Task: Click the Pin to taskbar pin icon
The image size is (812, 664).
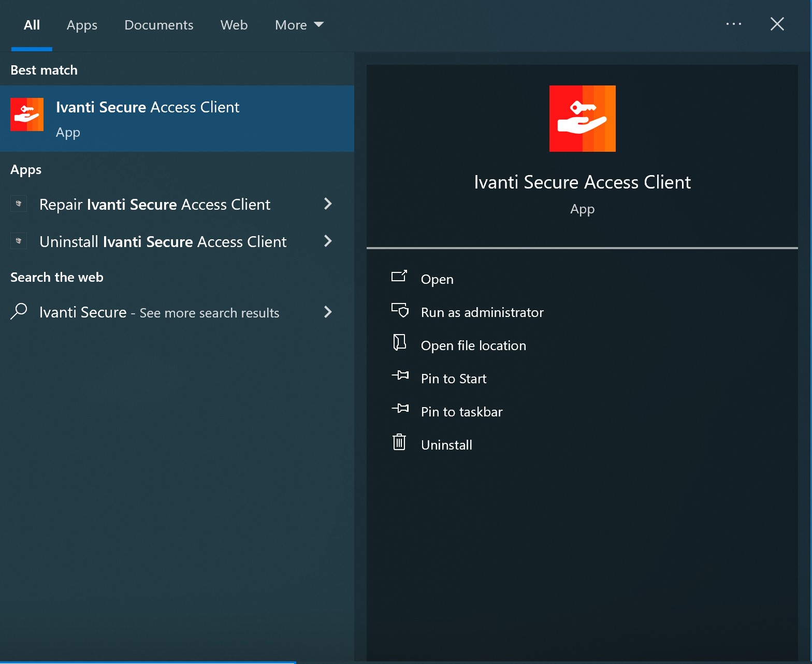Action: tap(400, 409)
